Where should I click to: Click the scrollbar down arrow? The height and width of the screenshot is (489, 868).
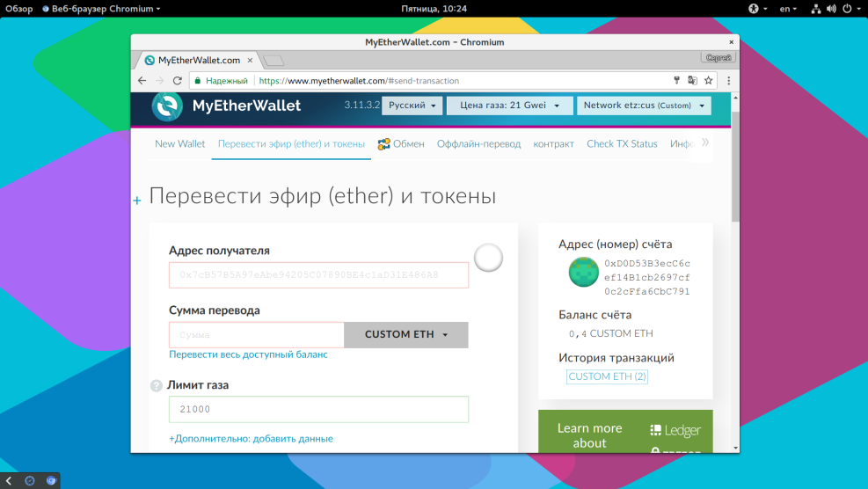(x=735, y=448)
